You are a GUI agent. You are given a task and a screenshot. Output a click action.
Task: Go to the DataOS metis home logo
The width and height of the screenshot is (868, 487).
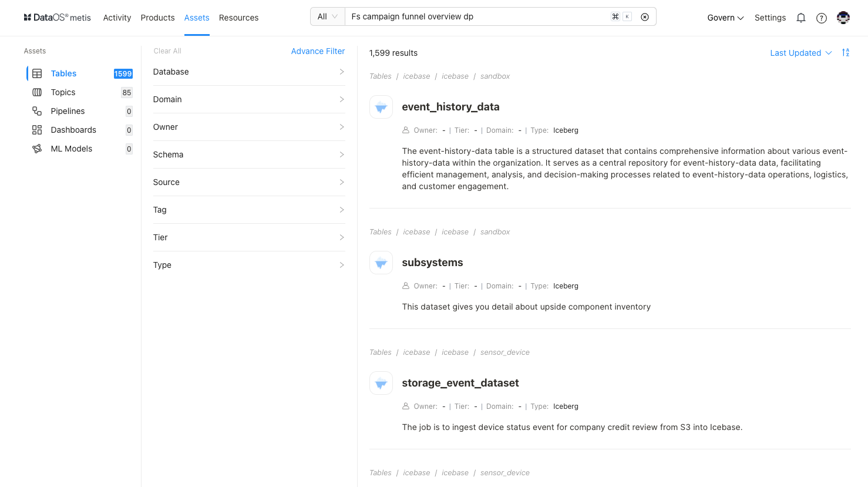[58, 18]
